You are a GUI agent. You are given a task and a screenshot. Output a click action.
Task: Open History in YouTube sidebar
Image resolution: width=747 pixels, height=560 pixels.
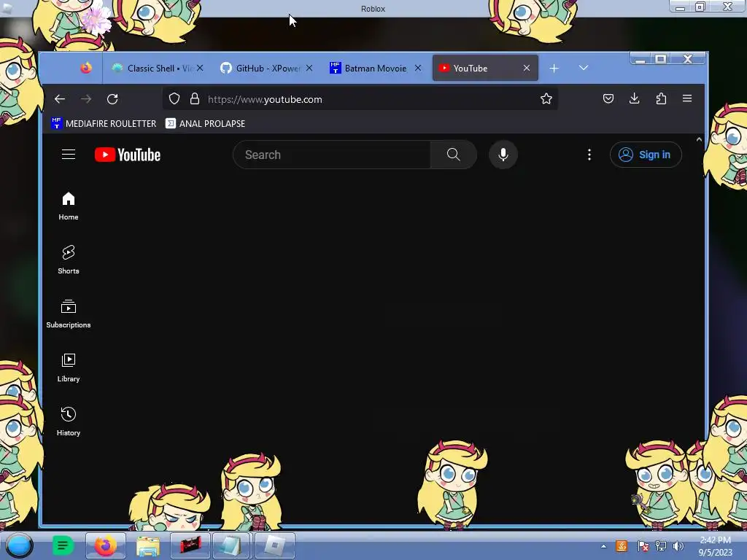coord(69,421)
